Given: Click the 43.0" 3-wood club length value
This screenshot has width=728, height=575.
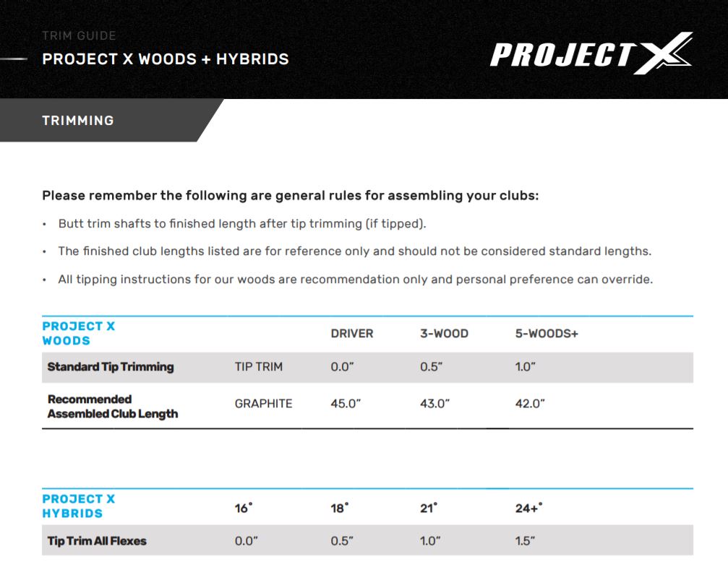Looking at the screenshot, I should pyautogui.click(x=434, y=404).
